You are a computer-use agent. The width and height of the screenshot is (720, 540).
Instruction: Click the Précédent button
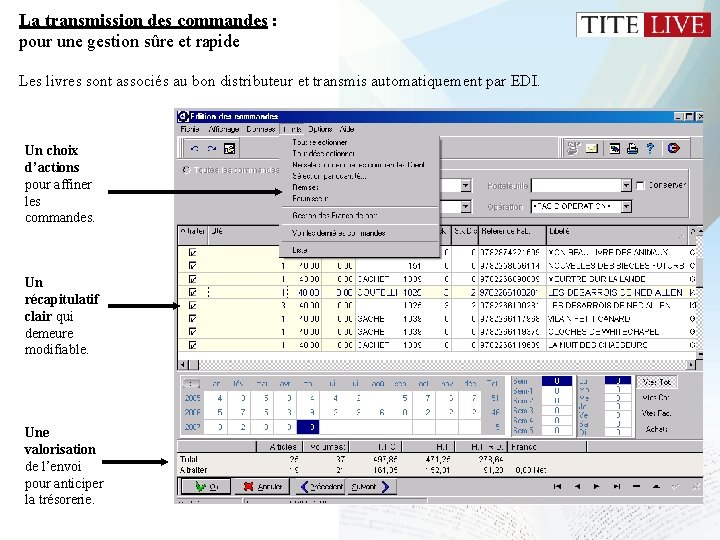[321, 487]
